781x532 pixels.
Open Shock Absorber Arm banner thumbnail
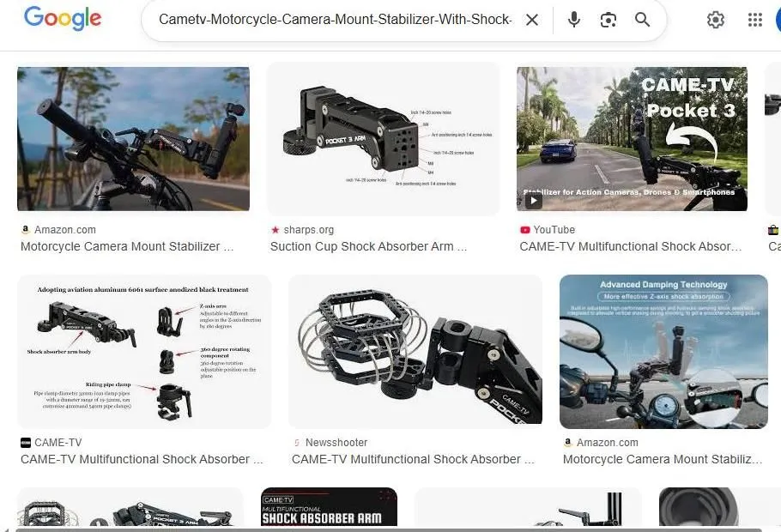pyautogui.click(x=329, y=507)
